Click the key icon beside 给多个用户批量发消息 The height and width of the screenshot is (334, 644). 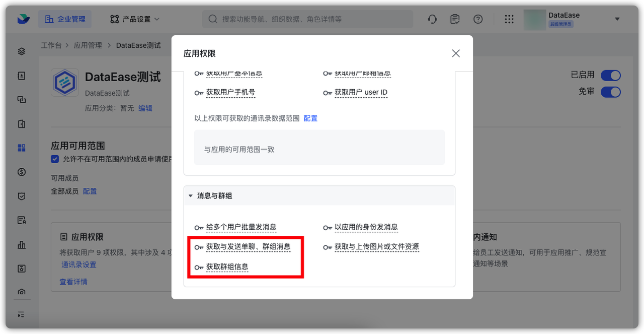[199, 228]
